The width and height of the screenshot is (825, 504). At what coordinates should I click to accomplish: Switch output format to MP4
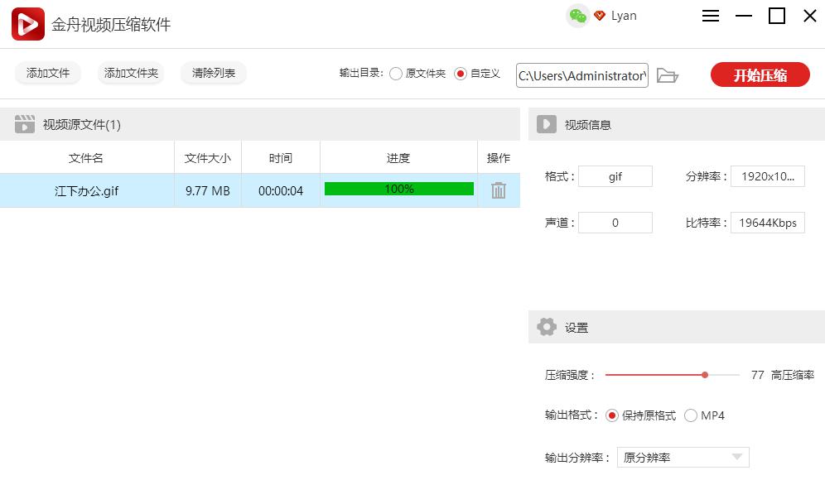[692, 415]
